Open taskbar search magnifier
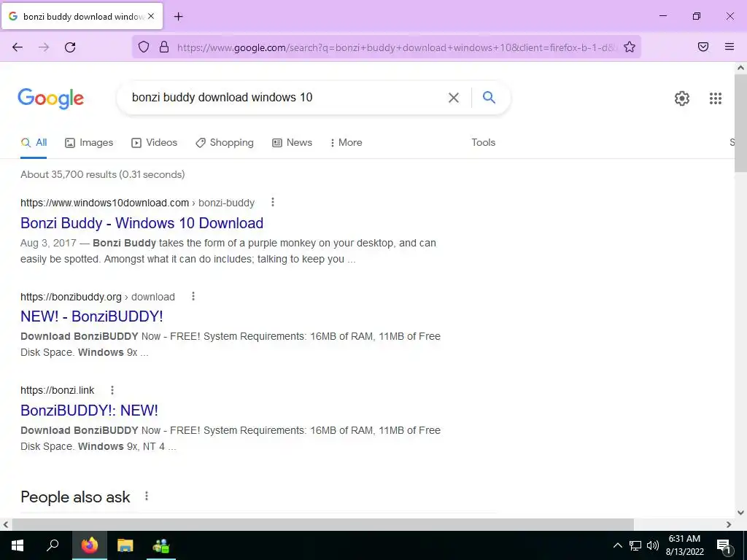The image size is (747, 560). click(53, 545)
